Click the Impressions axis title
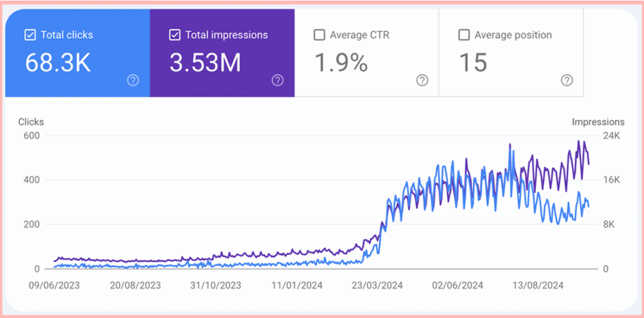 point(598,122)
